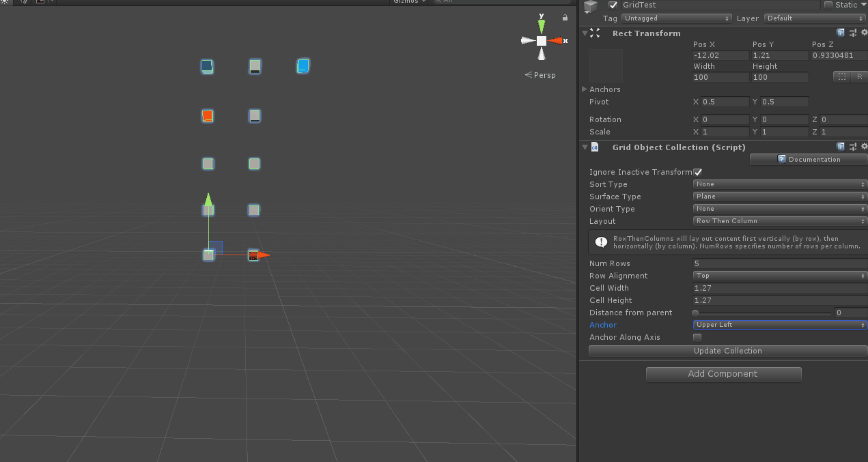Open the Anchor dropdown showing Upper Left
The width and height of the screenshot is (868, 462).
(x=780, y=325)
